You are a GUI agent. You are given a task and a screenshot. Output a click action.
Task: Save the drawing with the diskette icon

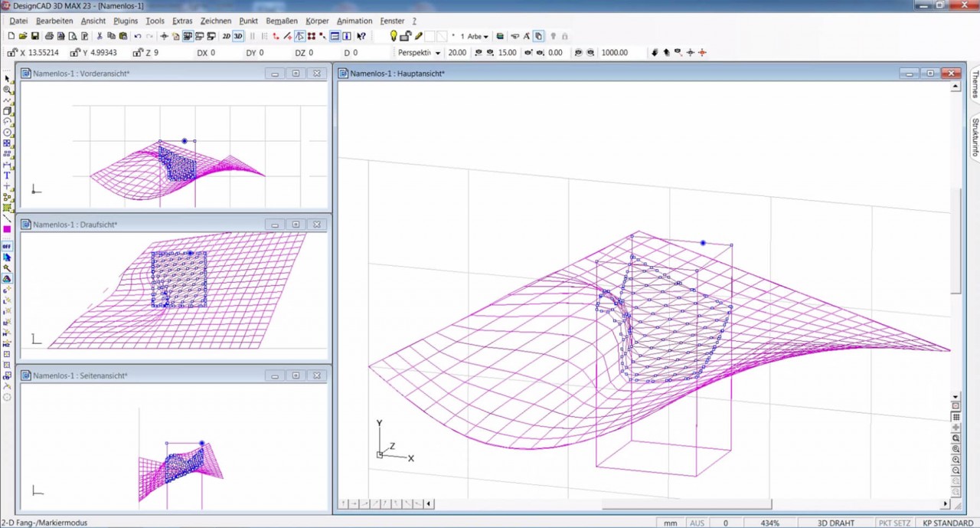34,36
